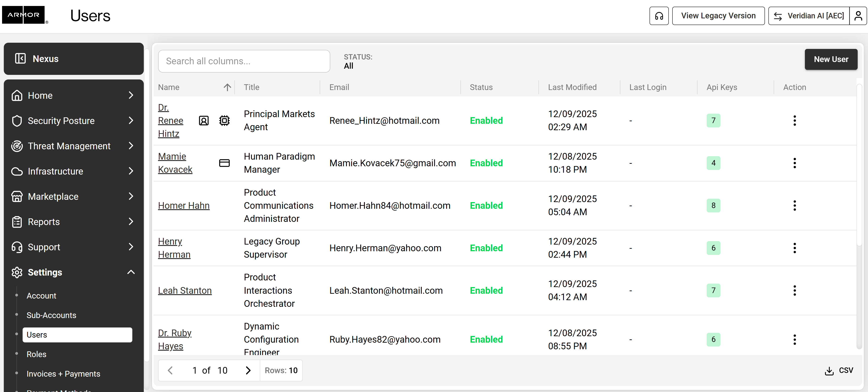The height and width of the screenshot is (392, 868).
Task: Open action menu for Leah Stanton row
Action: (x=794, y=290)
